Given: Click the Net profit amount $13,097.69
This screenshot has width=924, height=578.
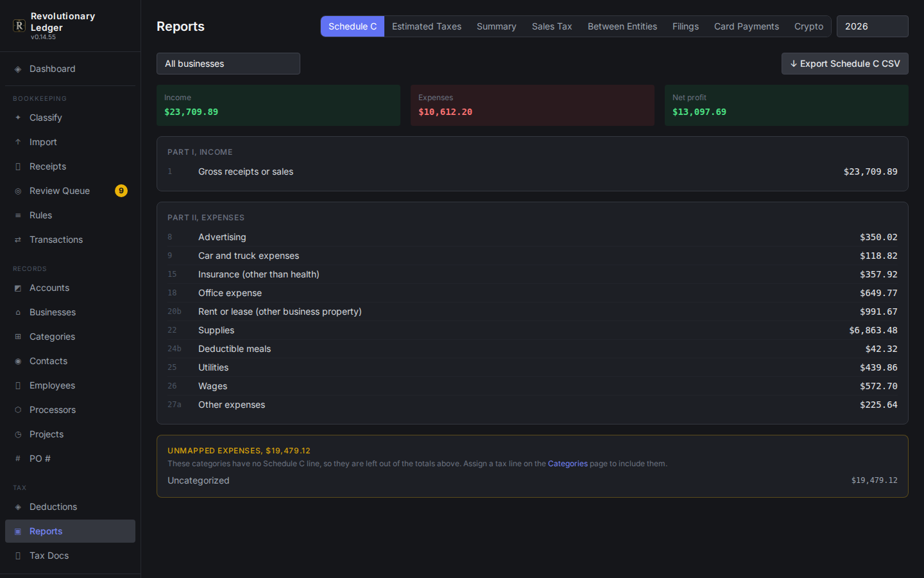Looking at the screenshot, I should (699, 112).
